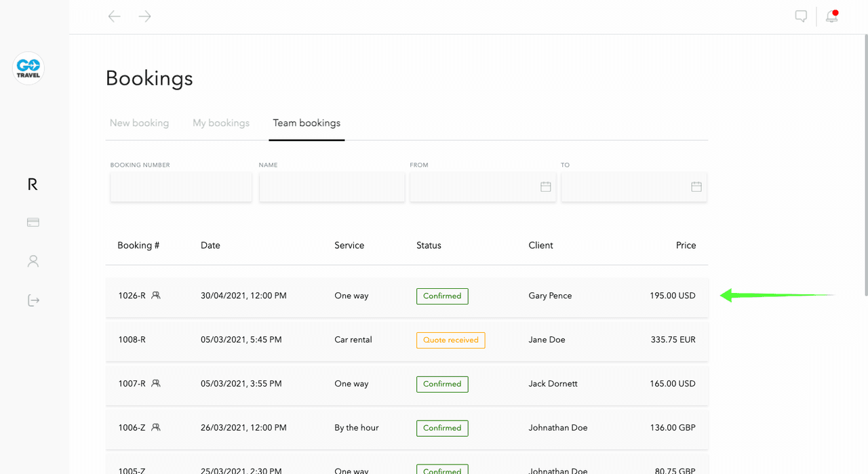Open the user profile sidebar icon

(33, 261)
